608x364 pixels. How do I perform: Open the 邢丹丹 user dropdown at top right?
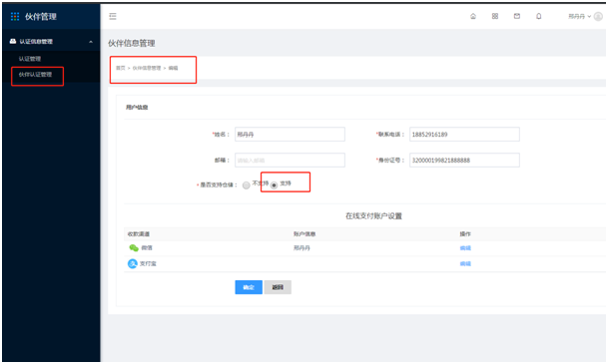pos(580,16)
